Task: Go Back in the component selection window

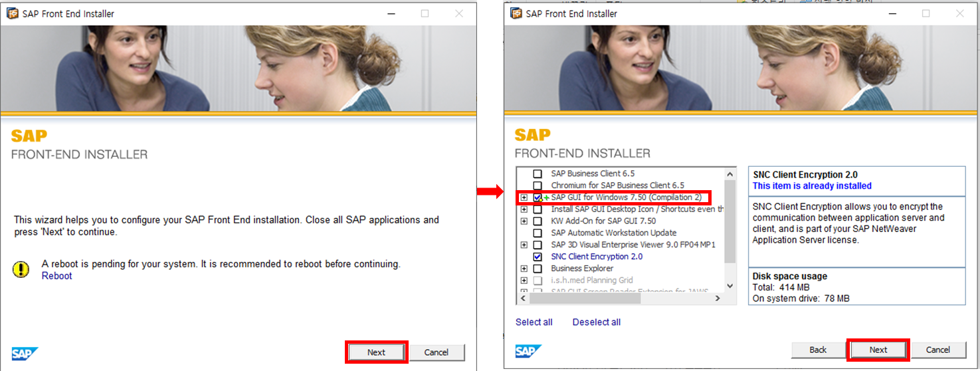Action: 818,350
